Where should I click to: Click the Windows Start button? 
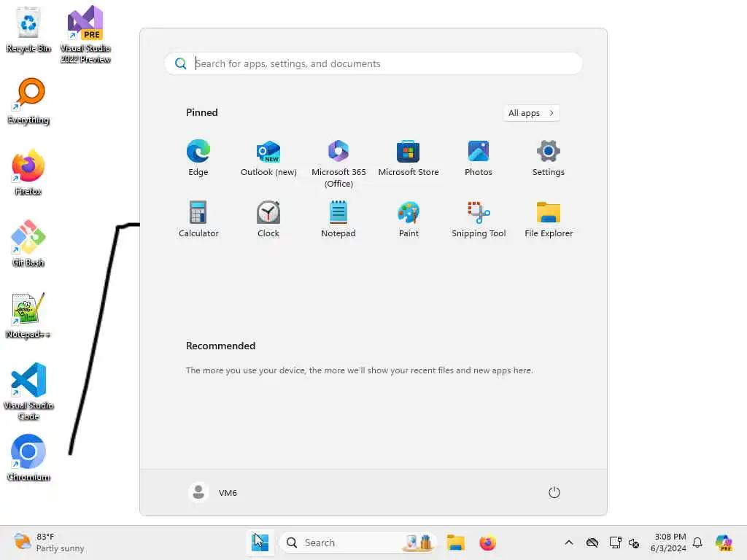pyautogui.click(x=260, y=542)
